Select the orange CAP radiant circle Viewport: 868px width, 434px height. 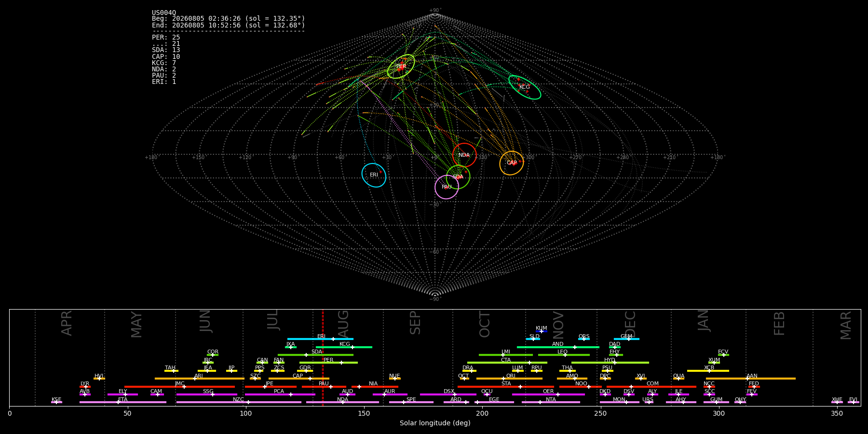pos(512,163)
